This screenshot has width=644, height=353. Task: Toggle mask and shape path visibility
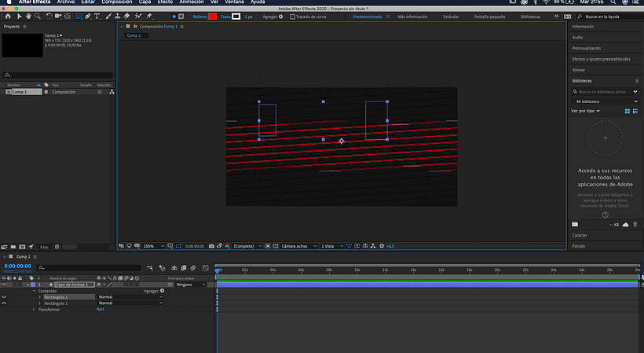(x=178, y=246)
